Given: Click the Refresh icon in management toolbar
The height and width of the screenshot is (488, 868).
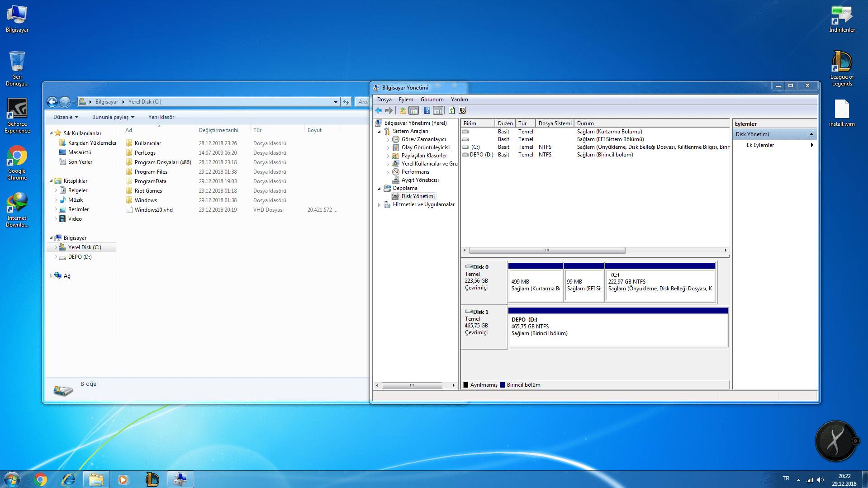Looking at the screenshot, I should coord(451,110).
